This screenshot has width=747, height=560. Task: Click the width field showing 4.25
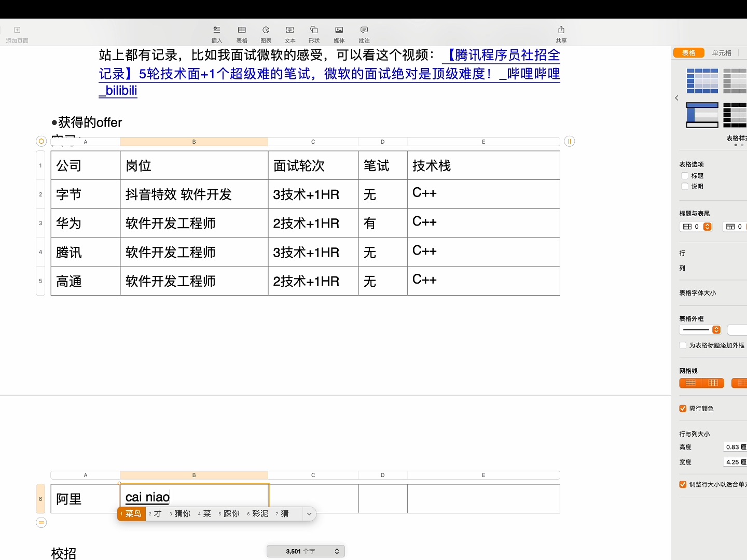coord(735,462)
